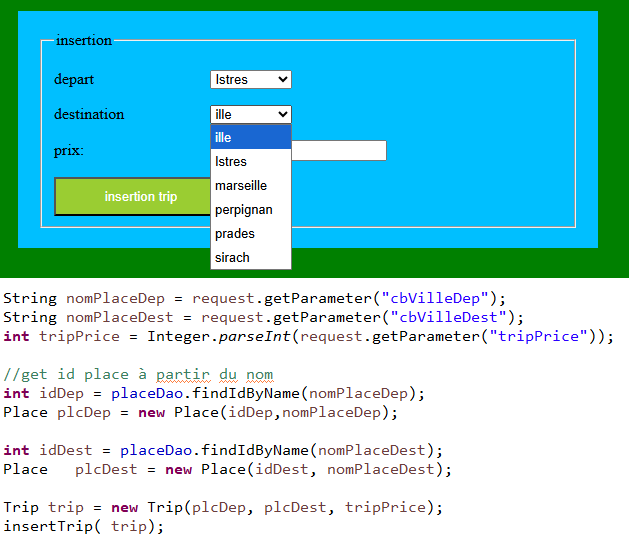Collapse the destination combo box
The height and width of the screenshot is (542, 629).
[x=250, y=114]
